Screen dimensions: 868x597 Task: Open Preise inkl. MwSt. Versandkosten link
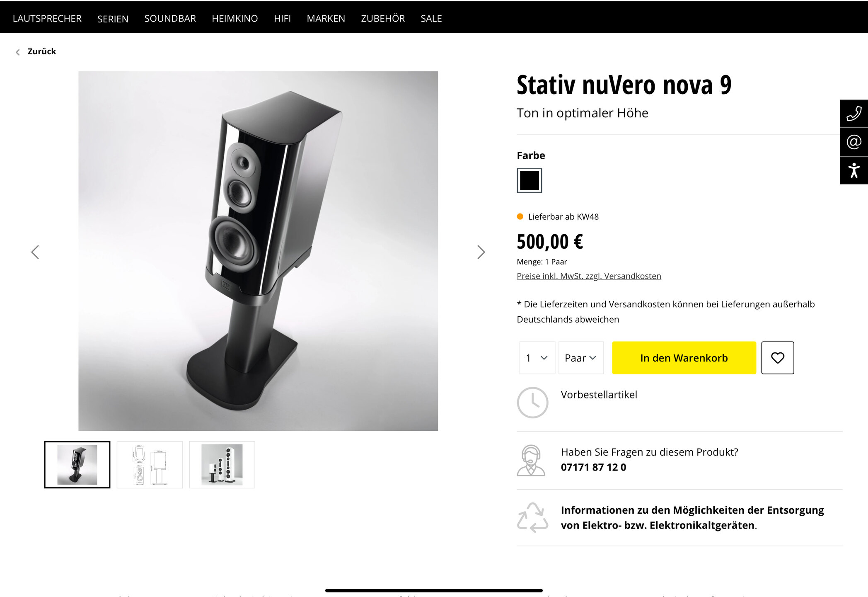pyautogui.click(x=589, y=276)
